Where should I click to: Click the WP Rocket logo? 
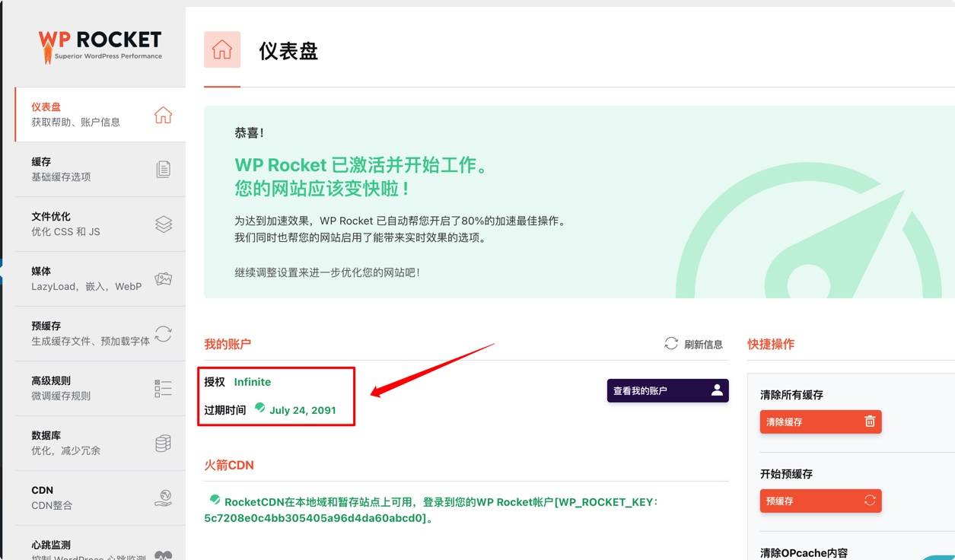[100, 46]
